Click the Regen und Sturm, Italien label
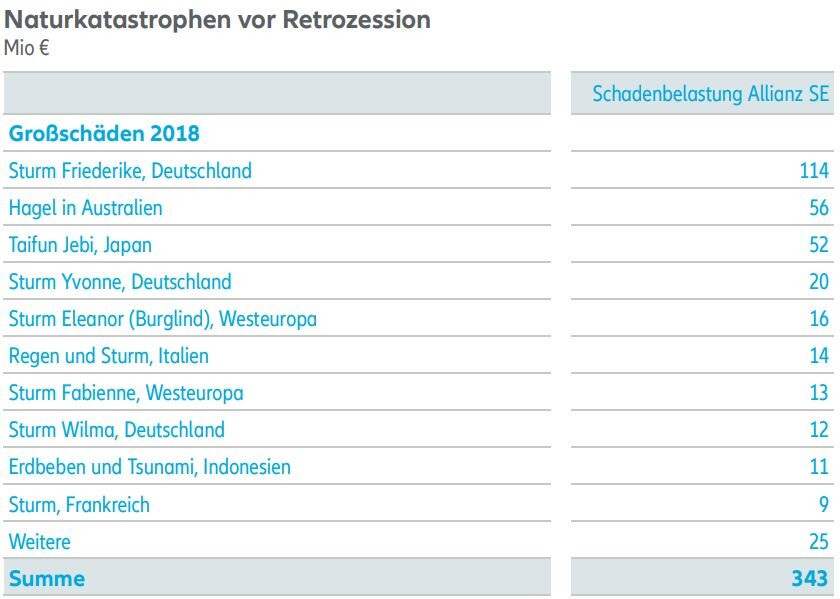 point(108,356)
